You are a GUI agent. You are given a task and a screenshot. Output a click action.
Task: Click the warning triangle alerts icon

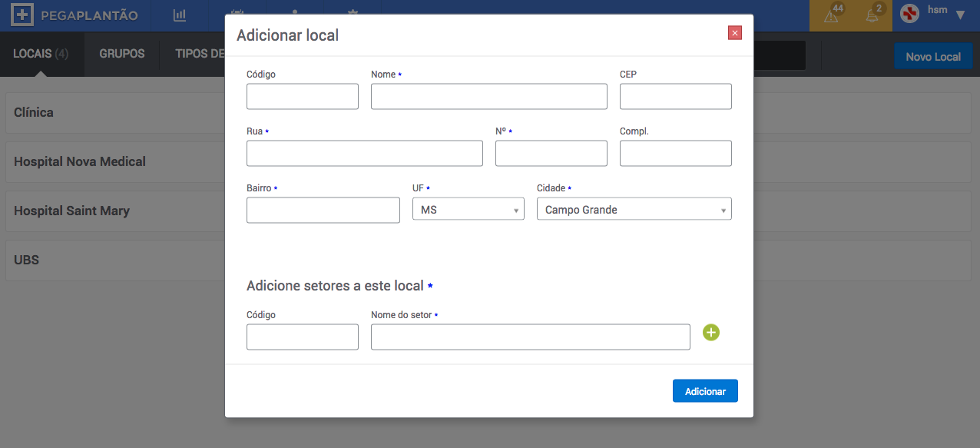tap(831, 15)
